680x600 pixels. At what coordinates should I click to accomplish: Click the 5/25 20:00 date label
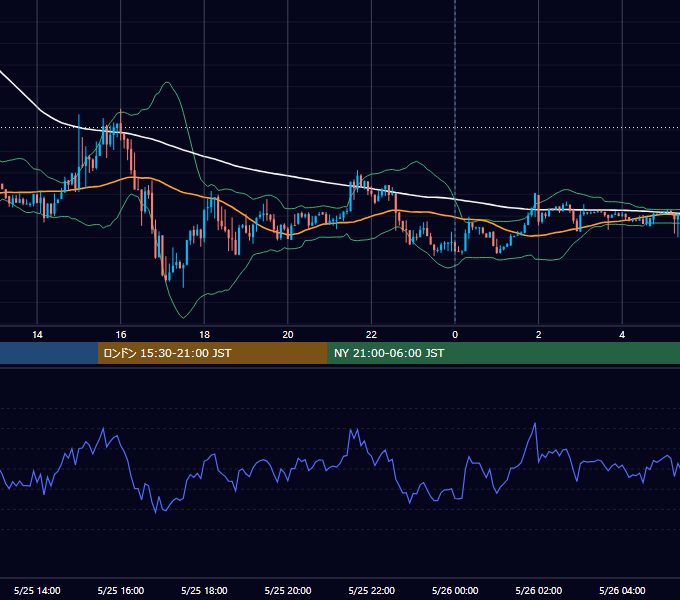pos(288,590)
